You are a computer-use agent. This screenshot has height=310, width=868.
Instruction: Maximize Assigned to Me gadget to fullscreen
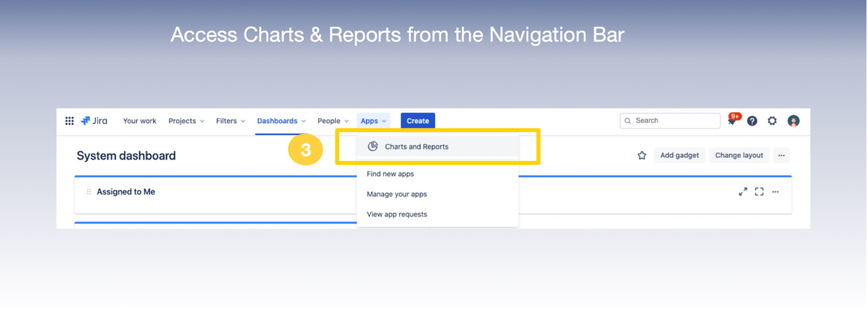(x=759, y=192)
